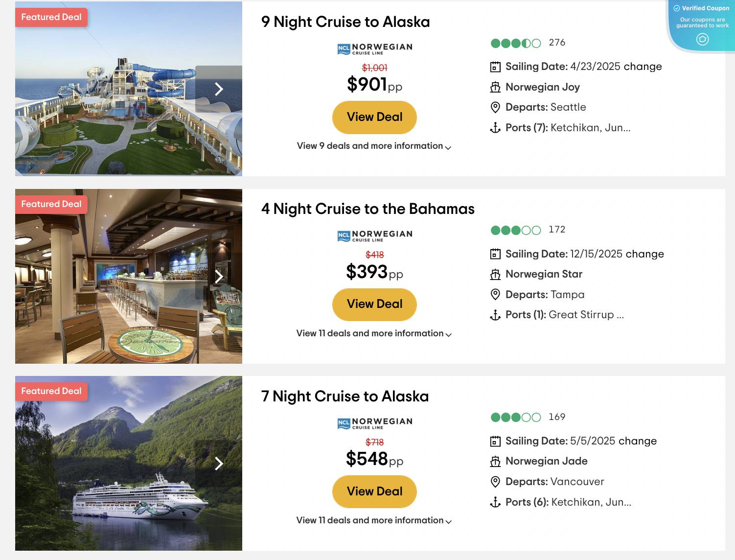Click View Deal on the Bahamas cruise
Image resolution: width=735 pixels, height=560 pixels.
pyautogui.click(x=374, y=304)
